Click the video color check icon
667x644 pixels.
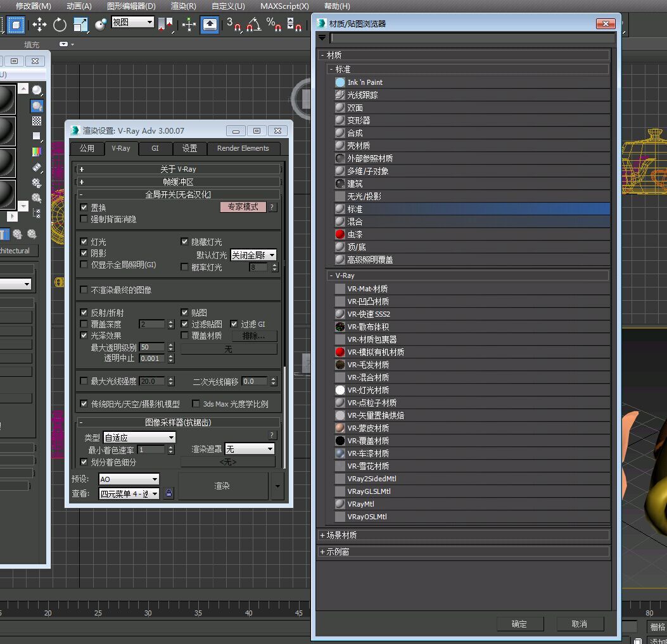[37, 152]
